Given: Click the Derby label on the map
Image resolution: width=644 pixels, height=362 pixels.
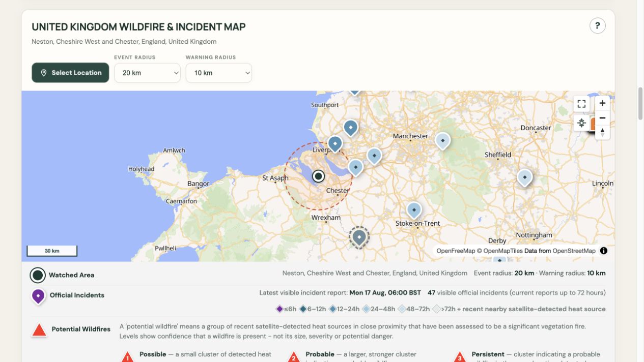Looking at the screenshot, I should tap(497, 241).
